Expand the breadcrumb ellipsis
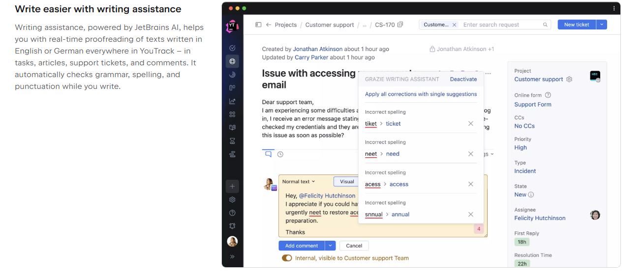This screenshot has height=279, width=644. point(365,25)
